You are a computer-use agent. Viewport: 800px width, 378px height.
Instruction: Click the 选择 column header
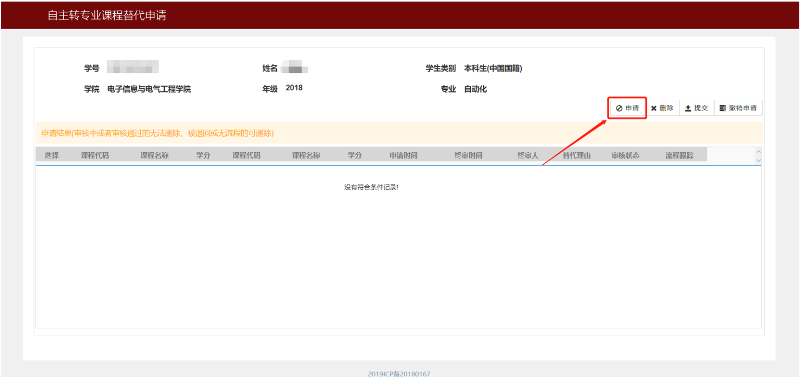click(52, 156)
